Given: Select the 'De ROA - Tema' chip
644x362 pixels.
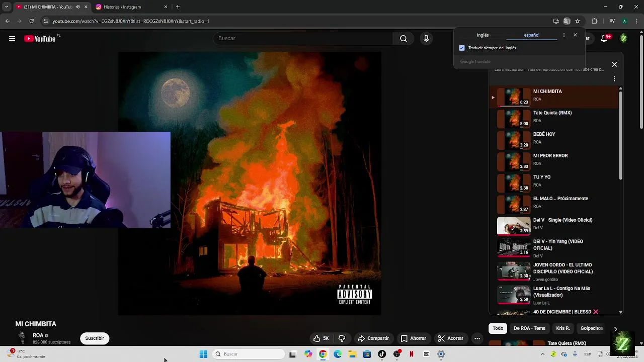Looking at the screenshot, I should [529, 328].
